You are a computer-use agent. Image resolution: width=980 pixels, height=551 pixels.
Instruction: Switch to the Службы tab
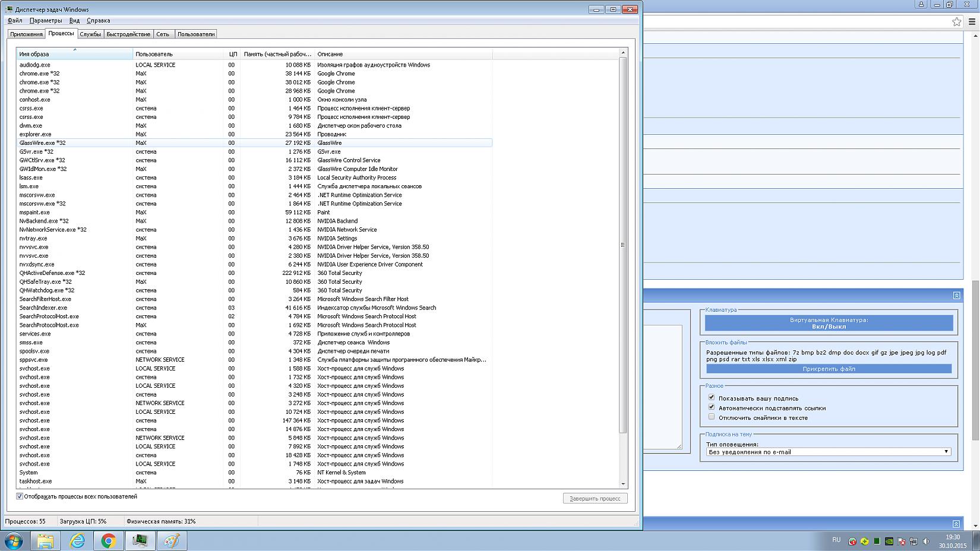point(90,34)
